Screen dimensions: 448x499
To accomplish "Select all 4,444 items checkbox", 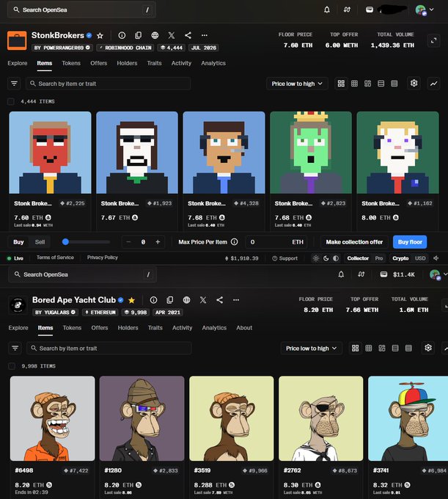I will pyautogui.click(x=11, y=101).
